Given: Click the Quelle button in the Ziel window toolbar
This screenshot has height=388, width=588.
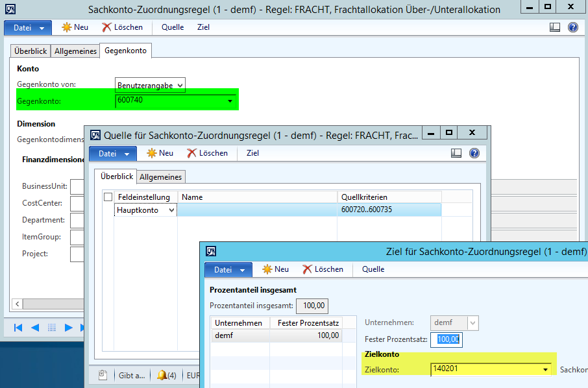Looking at the screenshot, I should [373, 269].
